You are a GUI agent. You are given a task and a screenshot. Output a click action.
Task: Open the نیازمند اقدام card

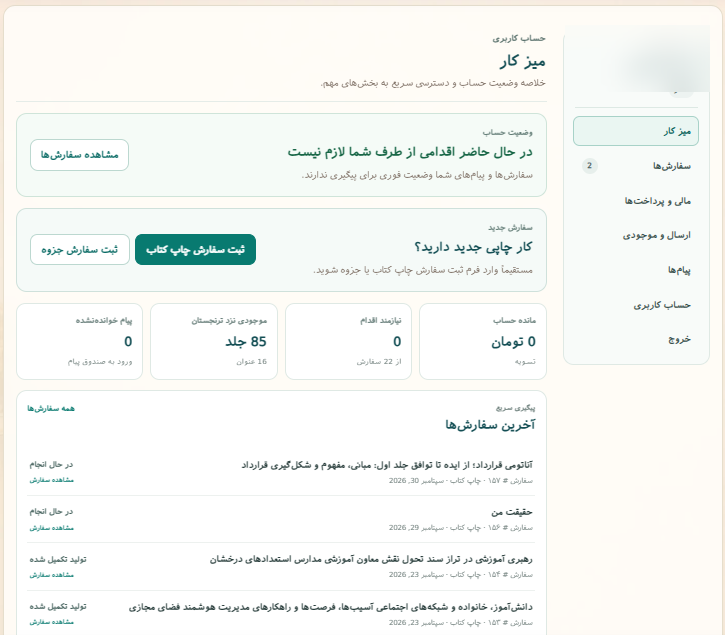[348, 341]
